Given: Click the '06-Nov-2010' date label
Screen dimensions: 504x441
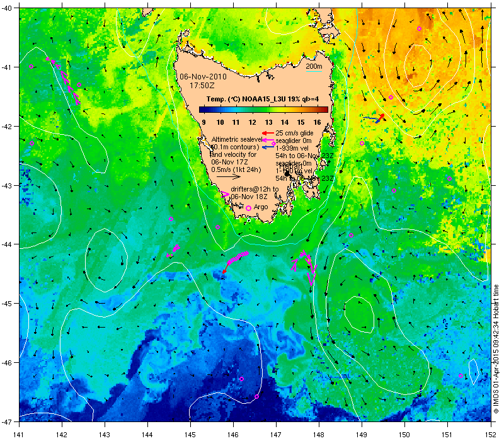Looking at the screenshot, I should (x=203, y=77).
